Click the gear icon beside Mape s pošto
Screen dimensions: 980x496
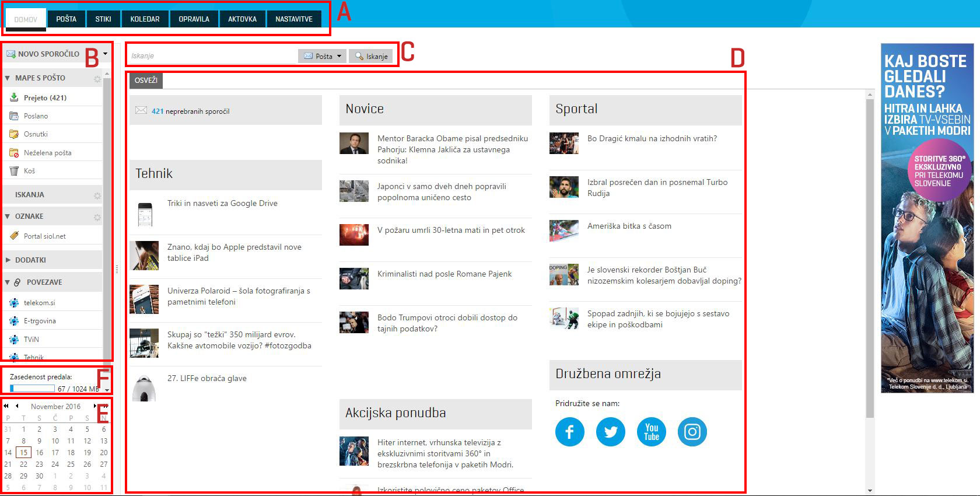pos(97,78)
